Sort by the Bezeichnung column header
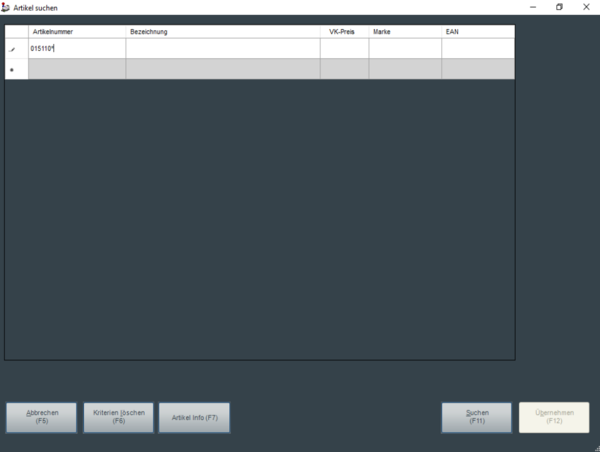The height and width of the screenshot is (452, 600). [x=222, y=32]
